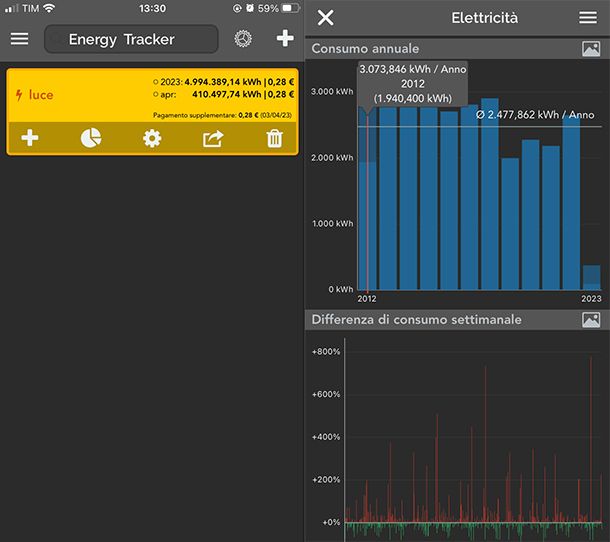Screen dimensions: 610x542
Task: Tap the alarm clock icon in status bar
Action: (x=250, y=8)
